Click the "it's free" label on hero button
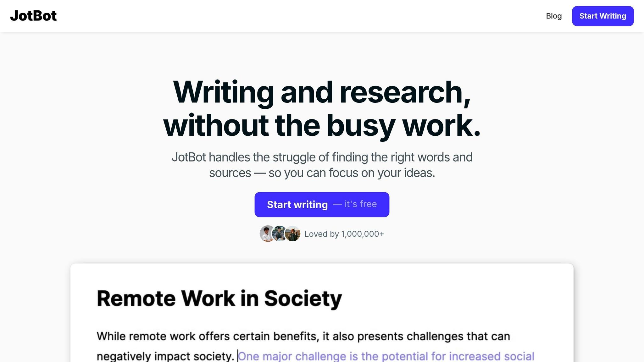Viewport: 644px width, 362px height. 360,204
